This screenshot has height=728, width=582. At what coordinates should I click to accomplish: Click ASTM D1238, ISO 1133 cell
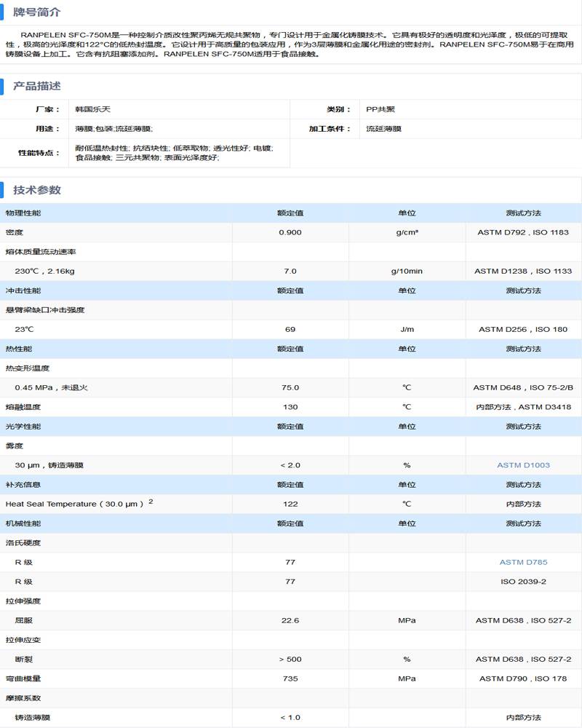523,271
